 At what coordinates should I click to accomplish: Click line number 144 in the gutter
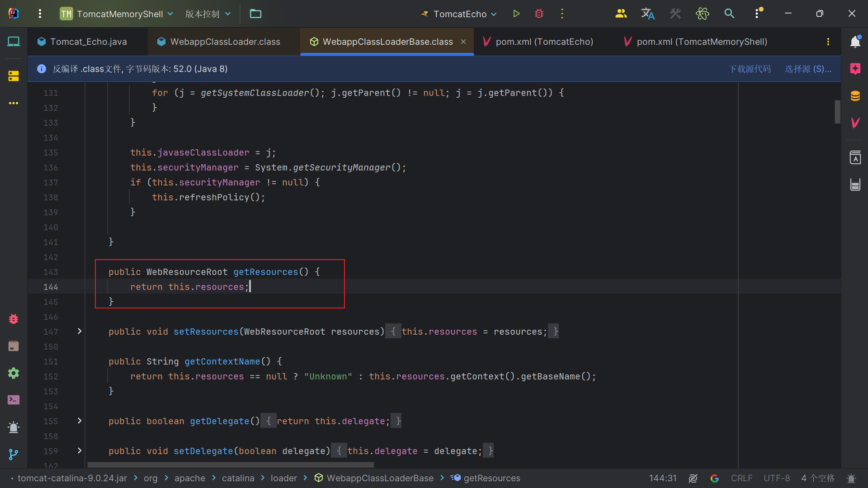pyautogui.click(x=51, y=287)
